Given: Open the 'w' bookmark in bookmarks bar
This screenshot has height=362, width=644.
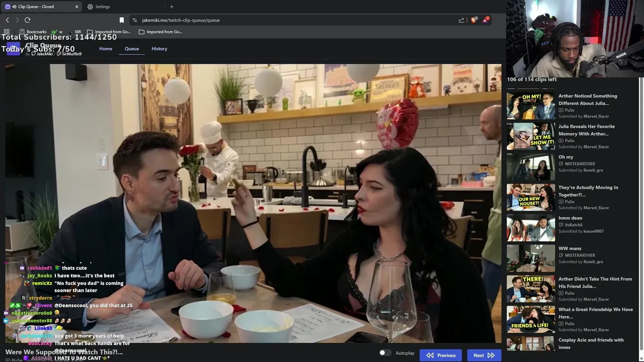Looking at the screenshot, I should pyautogui.click(x=57, y=32).
